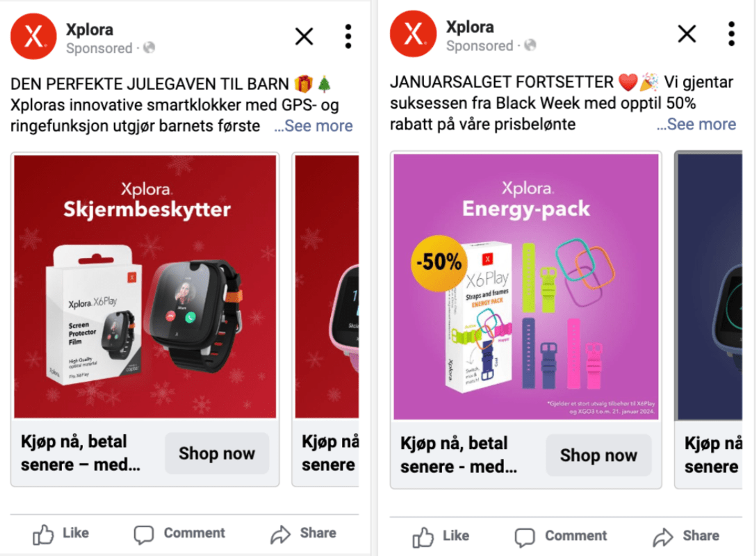Click the Xplora logo avatar on the January sale ad
756x556 pixels.
click(413, 34)
